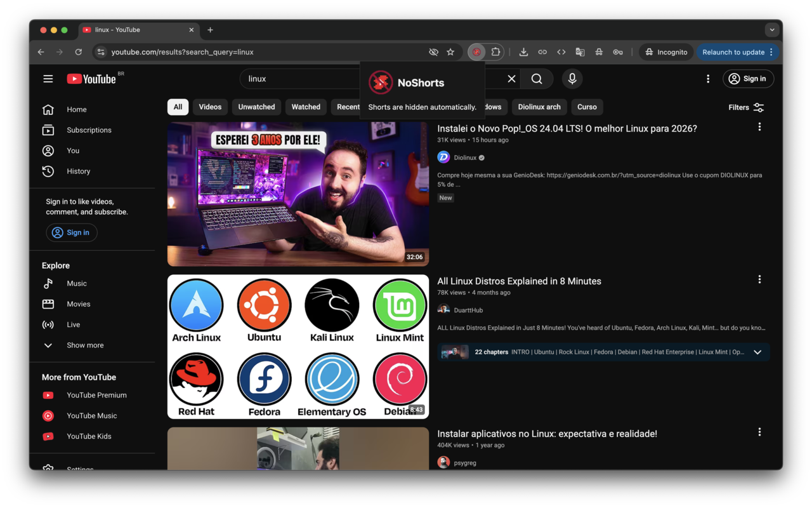Click the key extension icon

click(x=618, y=52)
